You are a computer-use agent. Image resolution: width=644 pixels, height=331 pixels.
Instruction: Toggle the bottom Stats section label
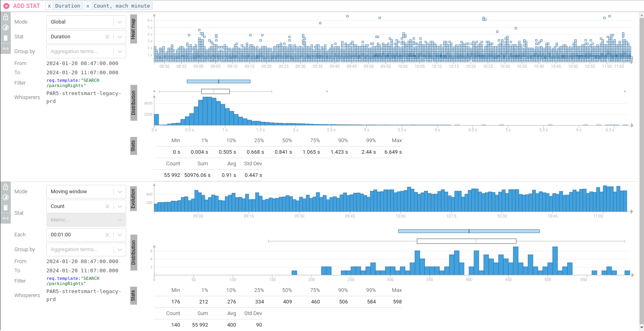pos(133,296)
